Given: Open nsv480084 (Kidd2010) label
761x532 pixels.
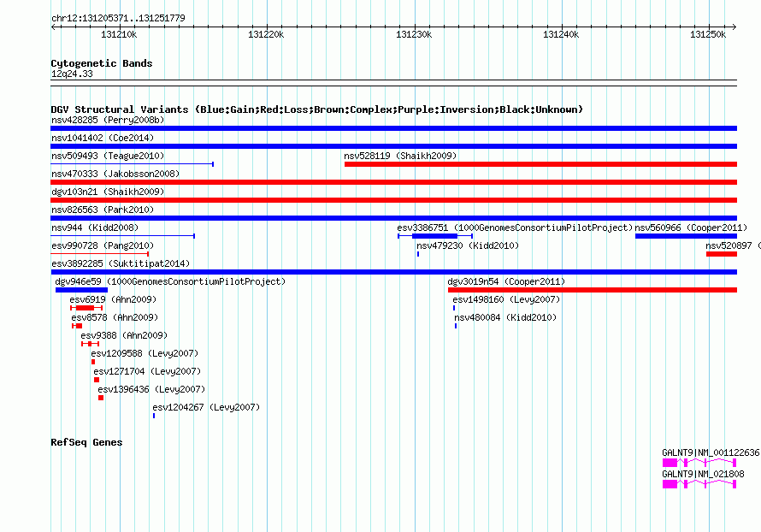Looking at the screenshot, I should (505, 317).
